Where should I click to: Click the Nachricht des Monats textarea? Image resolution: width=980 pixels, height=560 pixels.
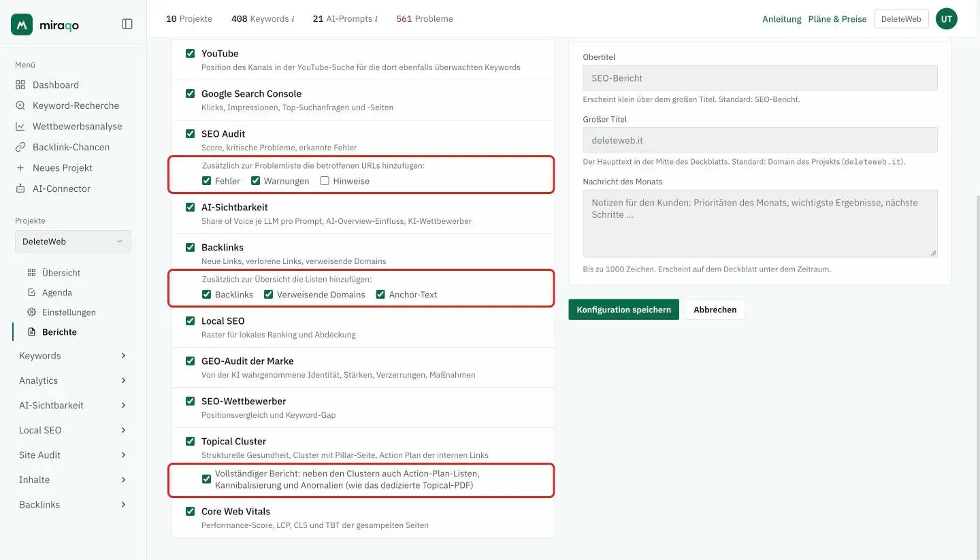[760, 223]
